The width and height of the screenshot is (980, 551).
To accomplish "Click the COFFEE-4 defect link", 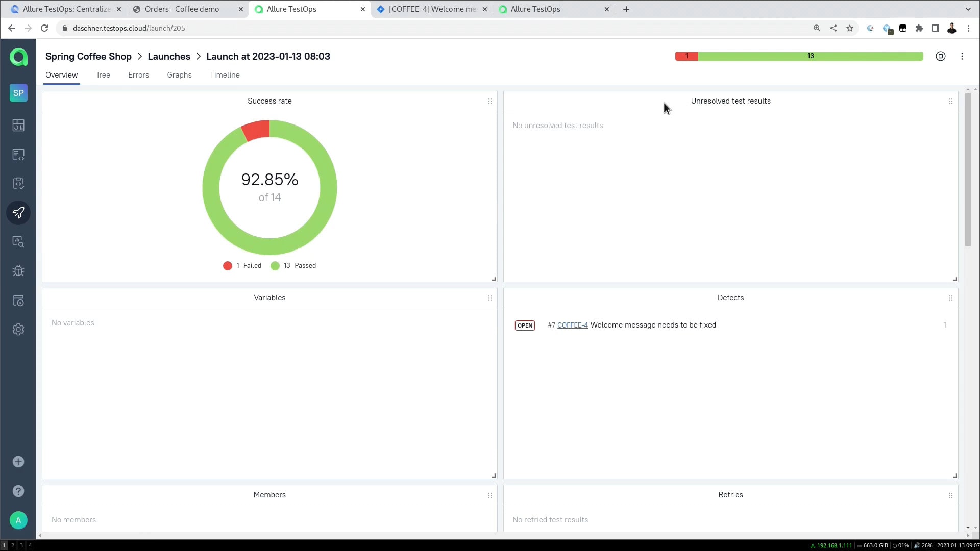I will [572, 325].
